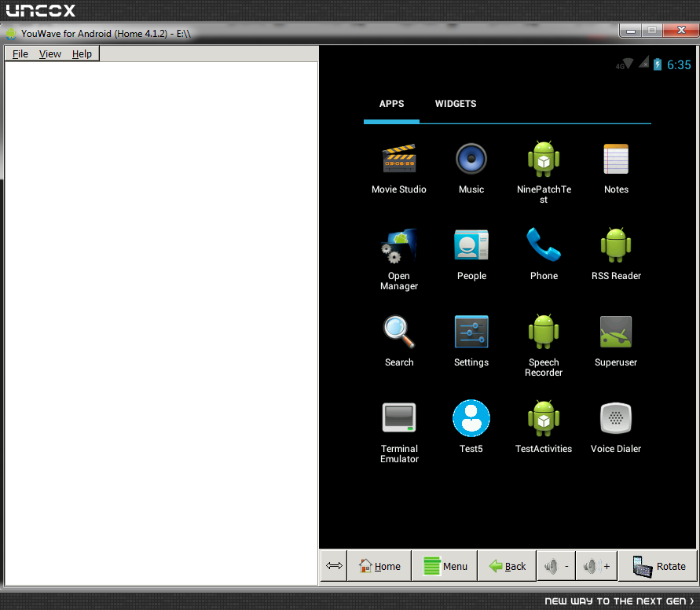
Task: Click the Home button in bottom toolbar
Action: click(379, 566)
